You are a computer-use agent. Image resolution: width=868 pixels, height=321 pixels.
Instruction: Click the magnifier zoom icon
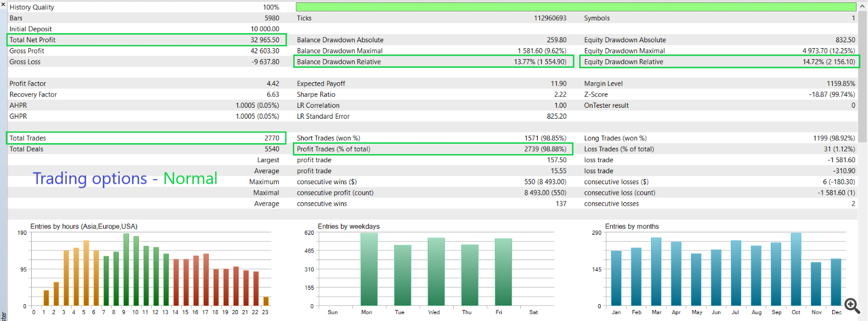click(851, 305)
